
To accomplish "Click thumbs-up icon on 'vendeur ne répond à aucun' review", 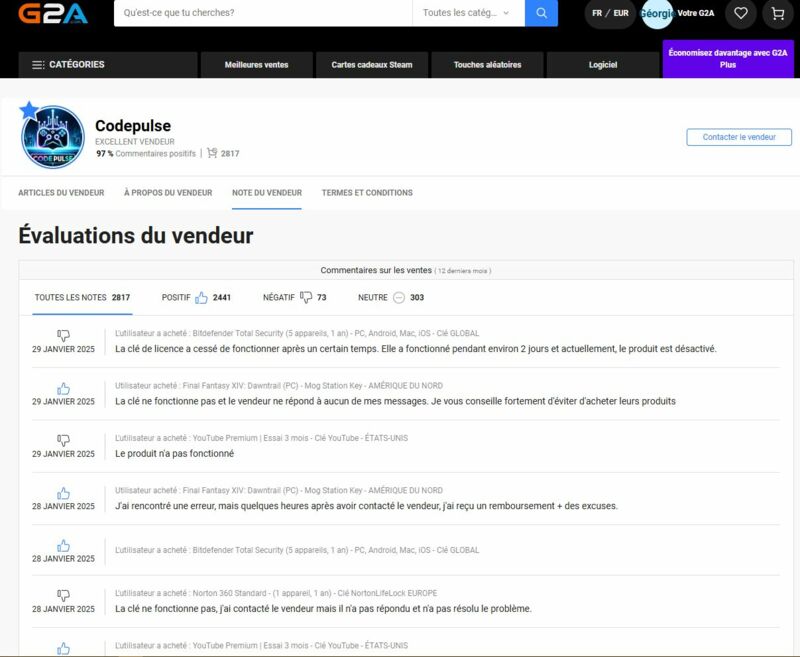I will coord(63,388).
